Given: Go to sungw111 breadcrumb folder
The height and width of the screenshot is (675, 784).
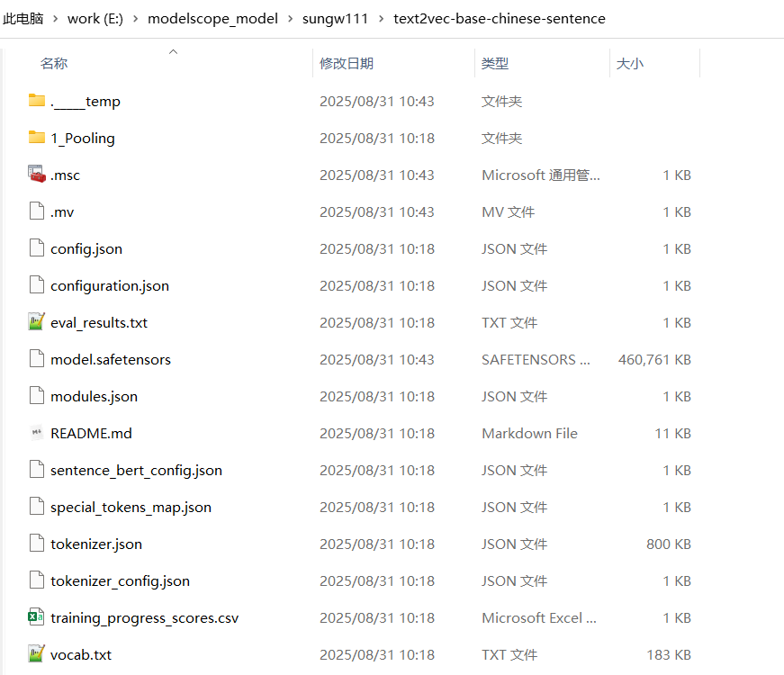Looking at the screenshot, I should coord(335,19).
